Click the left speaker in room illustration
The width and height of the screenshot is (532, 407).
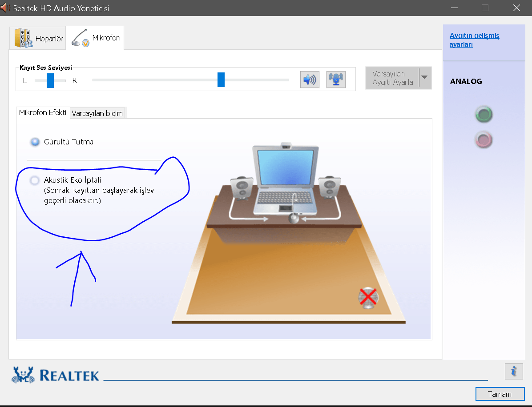242,188
